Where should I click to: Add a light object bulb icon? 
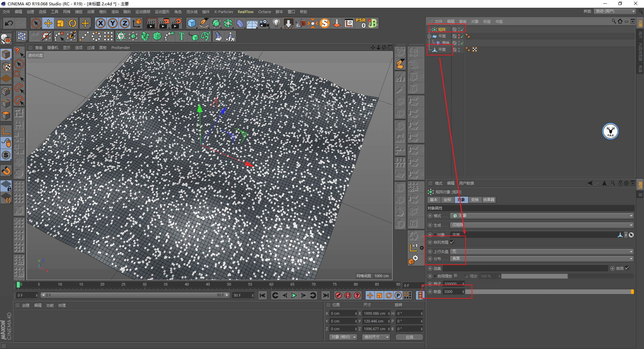click(276, 23)
